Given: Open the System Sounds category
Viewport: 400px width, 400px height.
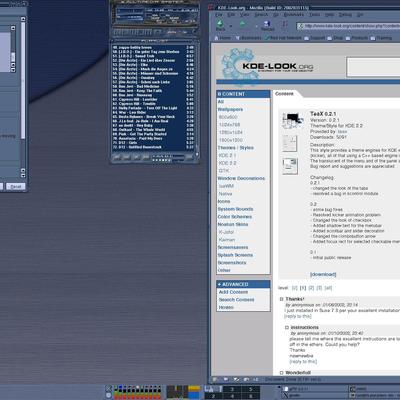Looking at the screenshot, I should click(235, 209).
